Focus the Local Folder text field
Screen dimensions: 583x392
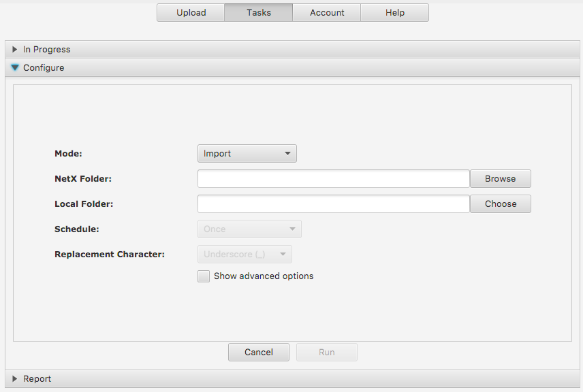[333, 204]
